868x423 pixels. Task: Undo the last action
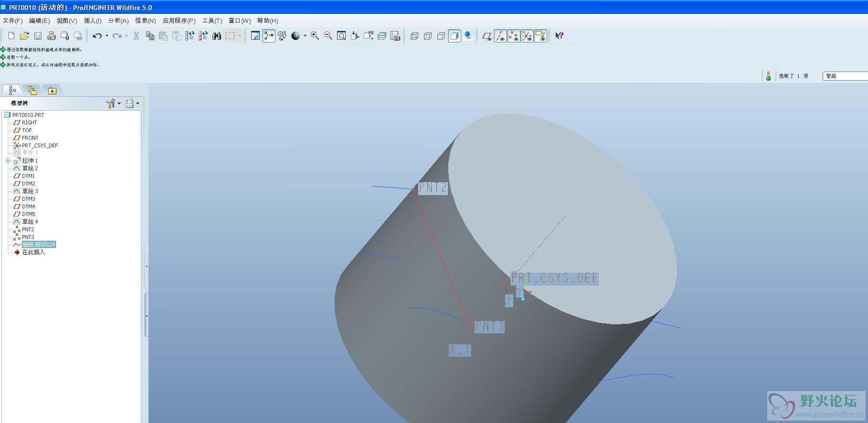point(97,36)
